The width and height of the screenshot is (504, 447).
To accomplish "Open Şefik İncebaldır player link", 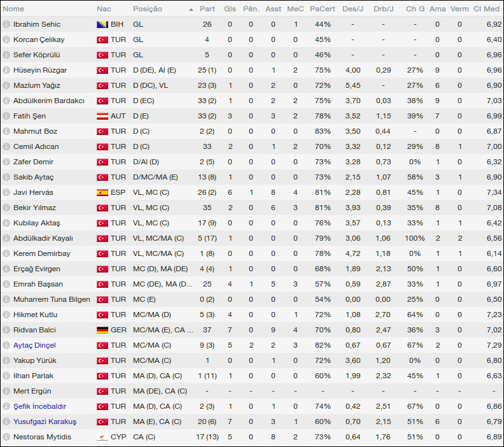I will (x=39, y=406).
